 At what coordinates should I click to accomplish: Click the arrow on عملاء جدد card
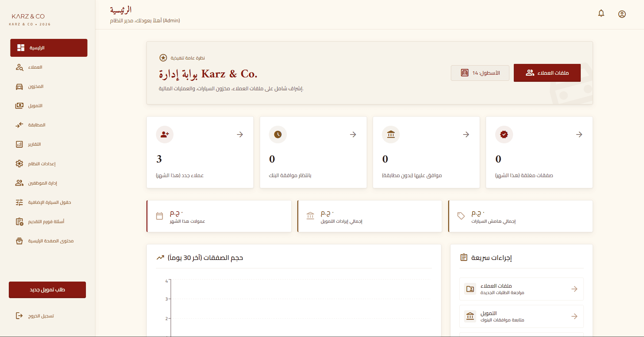[240, 135]
